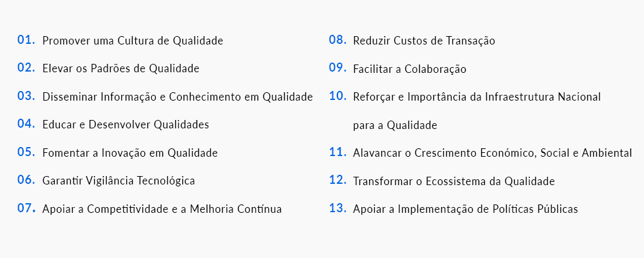Click "Reforçar e Importância da Infraestrutura Nacional" line
Image resolution: width=644 pixels, height=258 pixels.
[x=477, y=97]
